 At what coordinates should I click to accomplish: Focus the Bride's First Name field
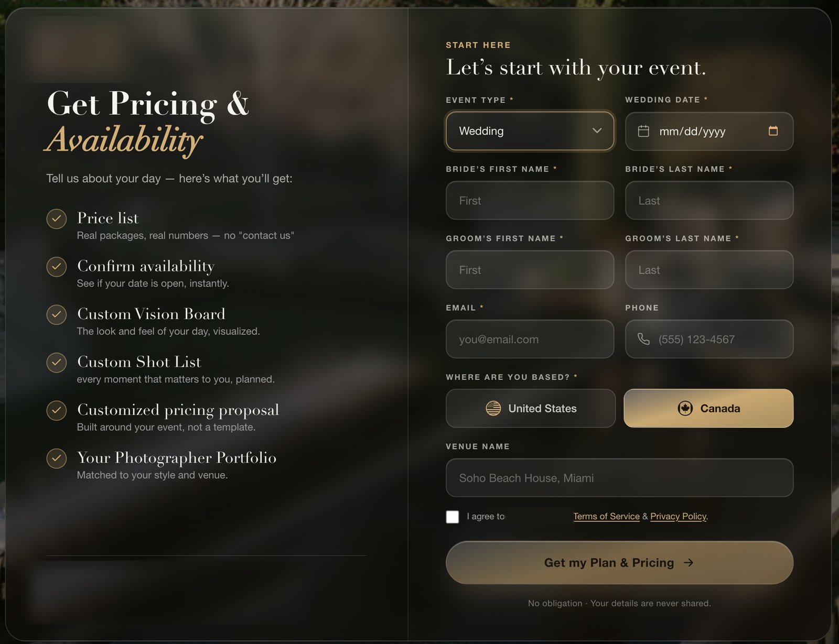pyautogui.click(x=530, y=200)
